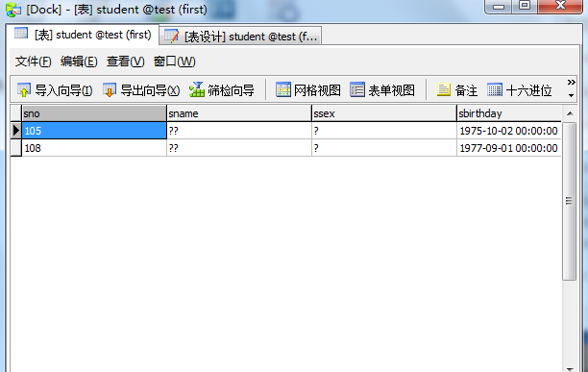
Task: Switch to [表] student @test tab
Action: point(84,35)
